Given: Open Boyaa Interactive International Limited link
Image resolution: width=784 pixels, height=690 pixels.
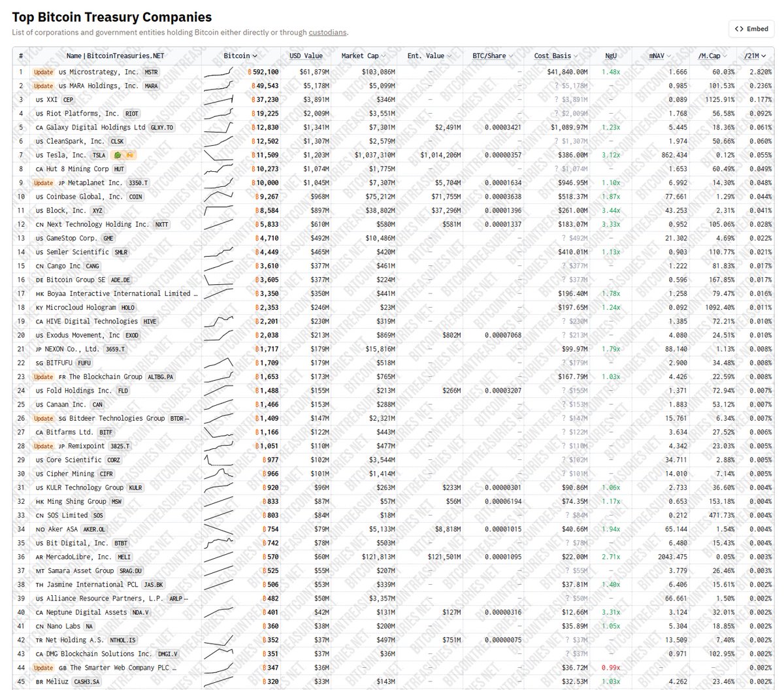Looking at the screenshot, I should 122,293.
